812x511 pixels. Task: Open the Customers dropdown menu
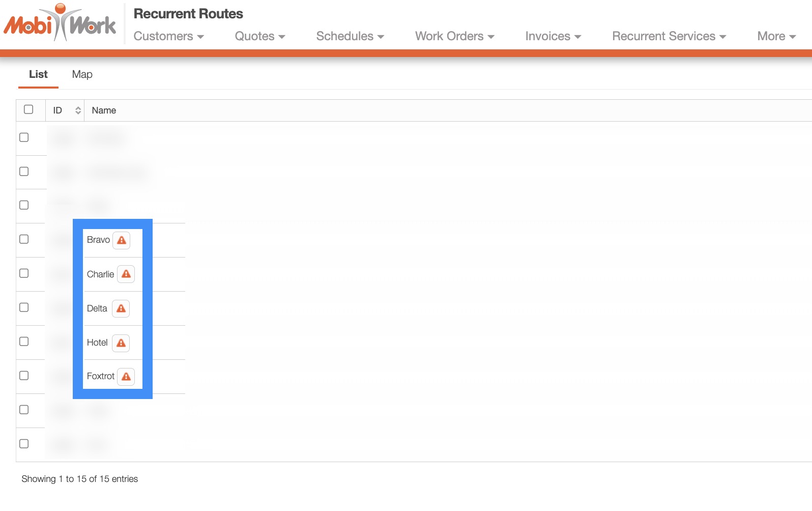[x=168, y=36]
